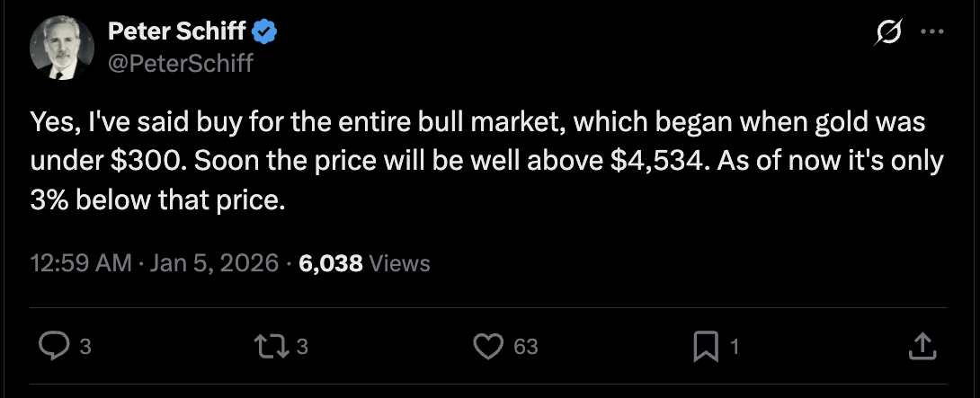
Task: Open the three-dot More options menu
Action: (x=932, y=33)
